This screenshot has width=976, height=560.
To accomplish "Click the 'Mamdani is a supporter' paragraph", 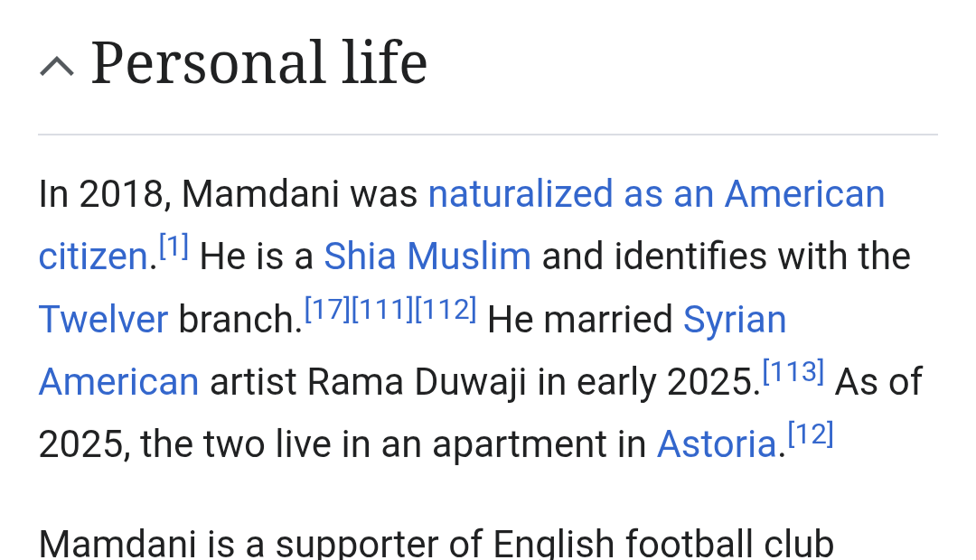I will click(436, 543).
